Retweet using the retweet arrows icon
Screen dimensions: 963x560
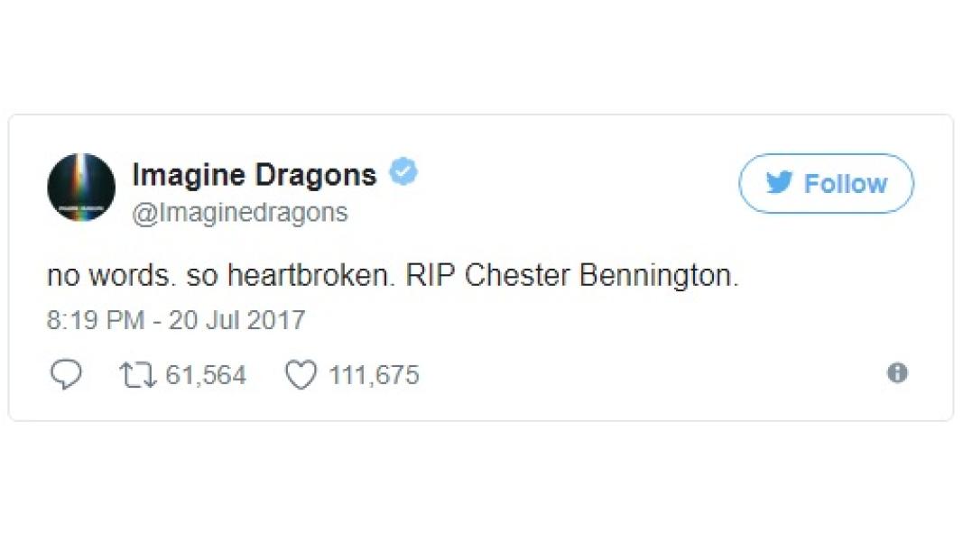137,375
